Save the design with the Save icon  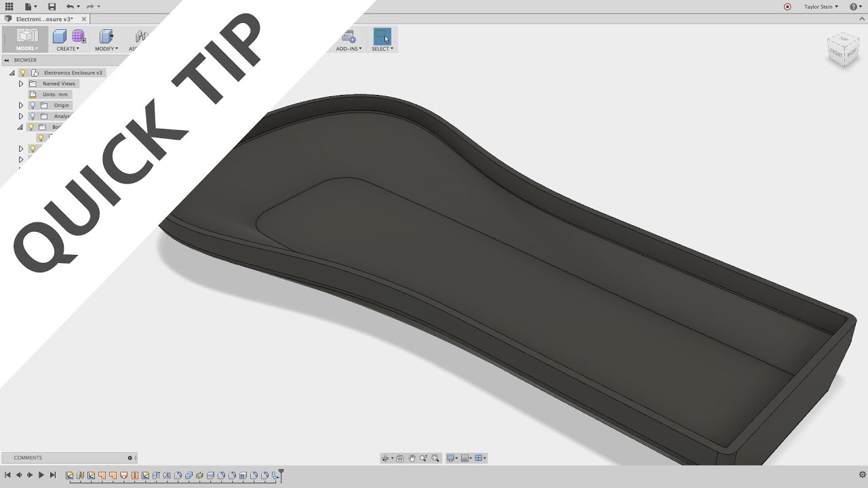click(52, 7)
